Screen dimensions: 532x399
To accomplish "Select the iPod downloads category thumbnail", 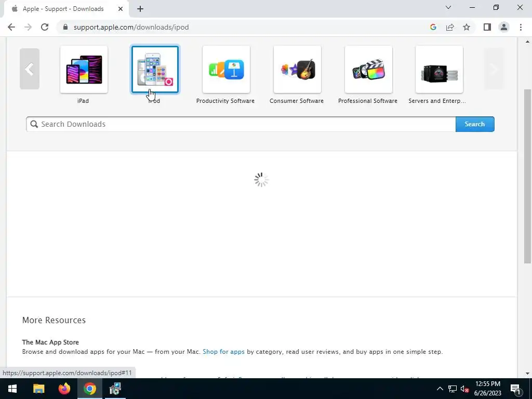I will (155, 69).
